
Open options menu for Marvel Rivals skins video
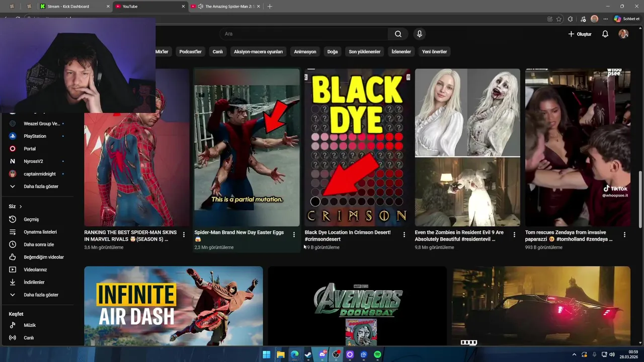[x=184, y=235]
